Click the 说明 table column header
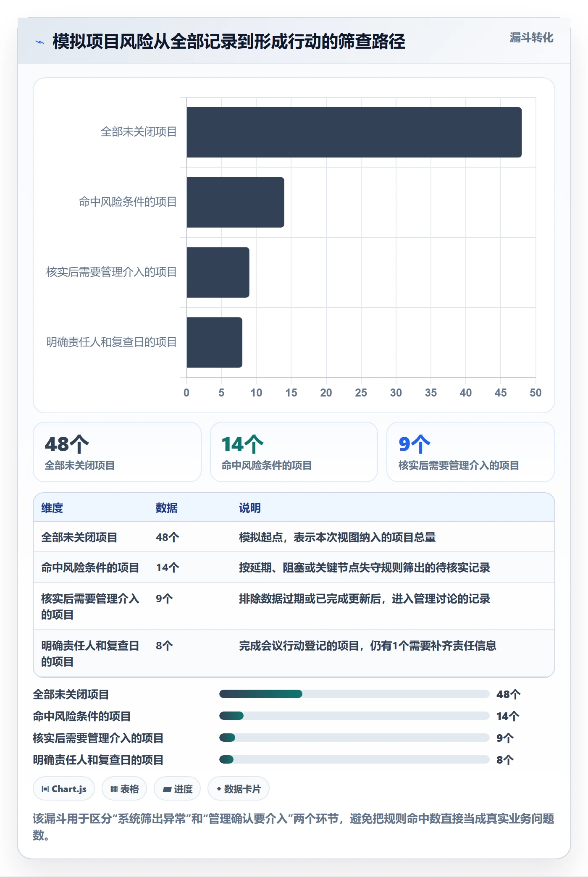Screen dimensions: 588x877 pyautogui.click(x=250, y=508)
